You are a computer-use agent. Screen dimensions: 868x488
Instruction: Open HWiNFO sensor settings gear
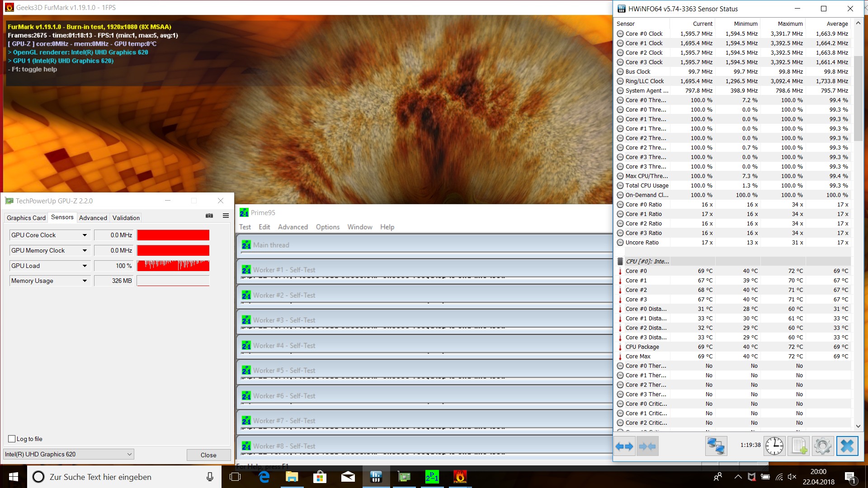click(822, 446)
